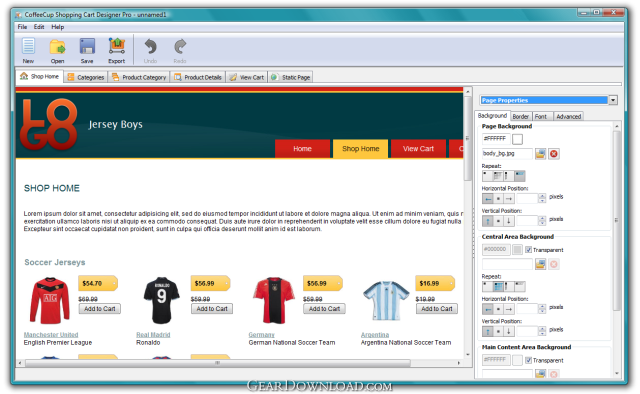Toggle Main Content Area Transparent checkbox
The width and height of the screenshot is (640, 394).
click(x=528, y=360)
